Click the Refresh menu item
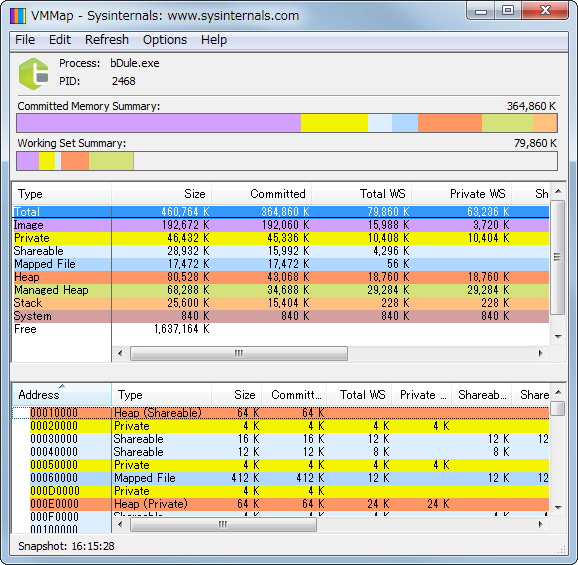Viewport: 578px width, 565px height. tap(107, 40)
